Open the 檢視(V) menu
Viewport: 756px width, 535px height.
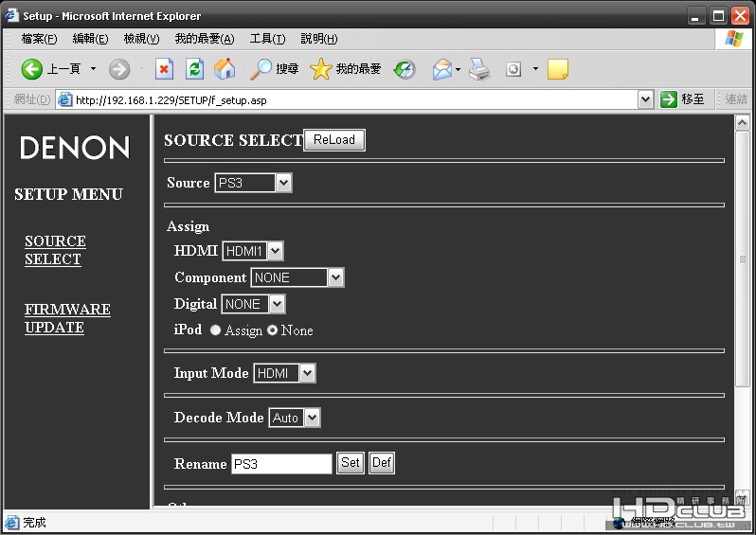click(141, 39)
